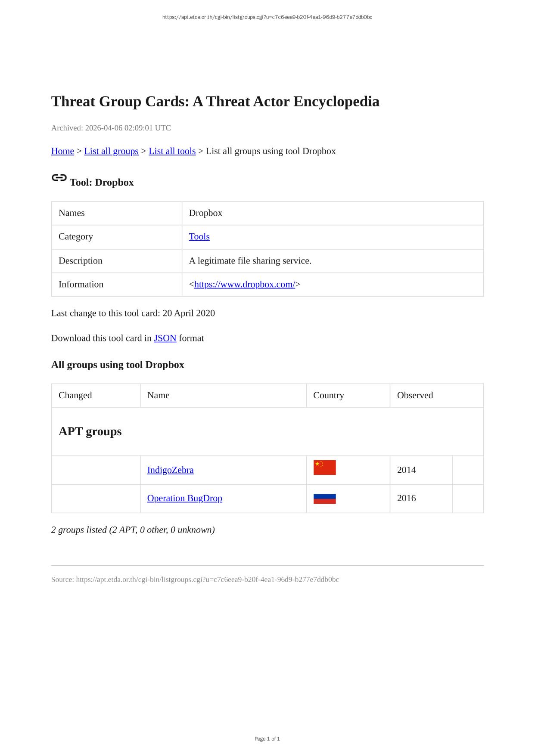
Task: Click the China flag icon
Action: point(324,468)
